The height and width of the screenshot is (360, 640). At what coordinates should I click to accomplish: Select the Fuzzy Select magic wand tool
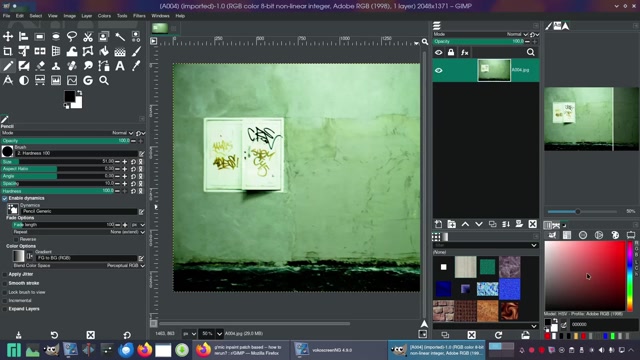120,36
